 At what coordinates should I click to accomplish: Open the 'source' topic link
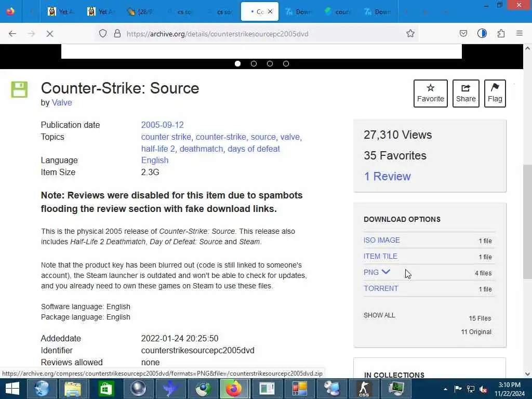[263, 137]
